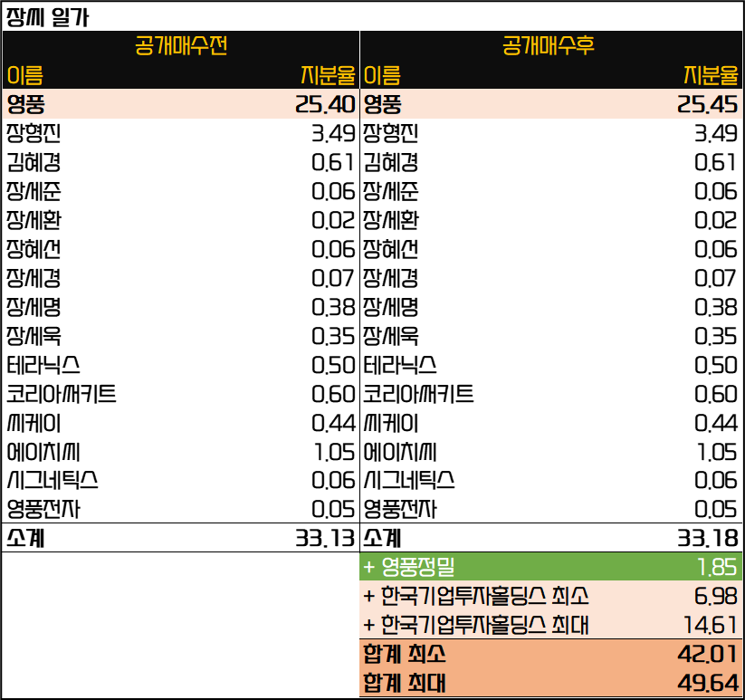Click '장형진' in the 공개매수전 table
The image size is (745, 700).
tap(33, 133)
